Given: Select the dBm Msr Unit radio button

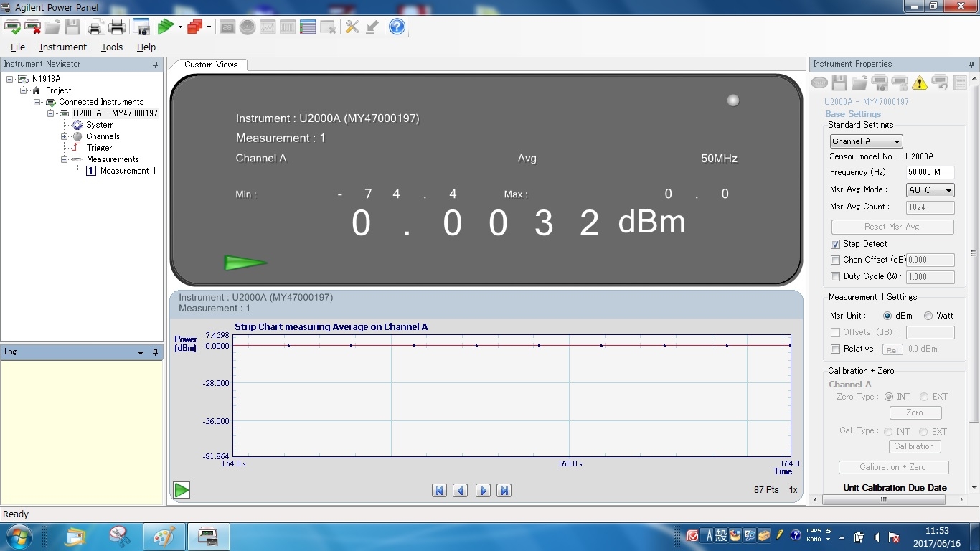Looking at the screenshot, I should [x=887, y=316].
